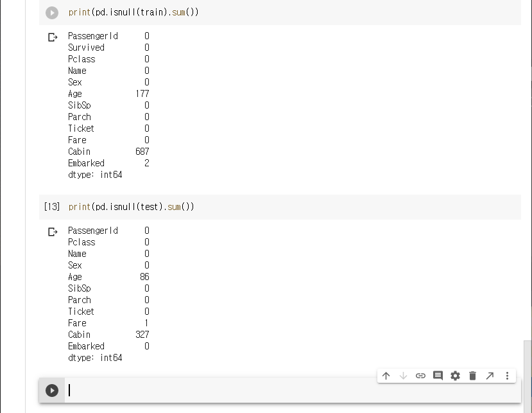
Task: Run the empty bottom code cell
Action: click(x=52, y=390)
